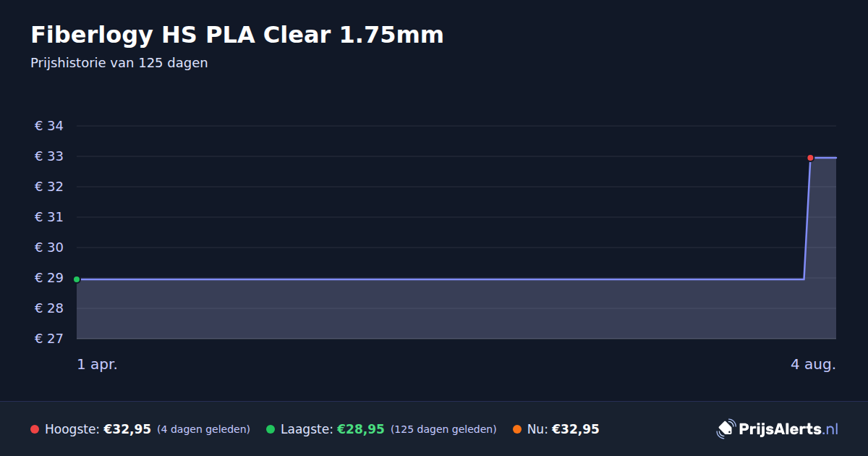The image size is (868, 456).
Task: Click the 1 apr. date label
Action: (98, 365)
